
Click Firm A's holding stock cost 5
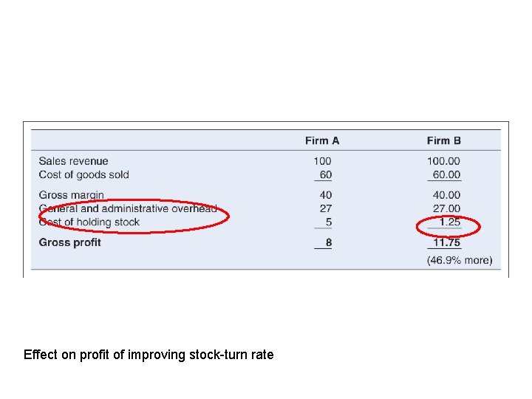click(x=328, y=222)
